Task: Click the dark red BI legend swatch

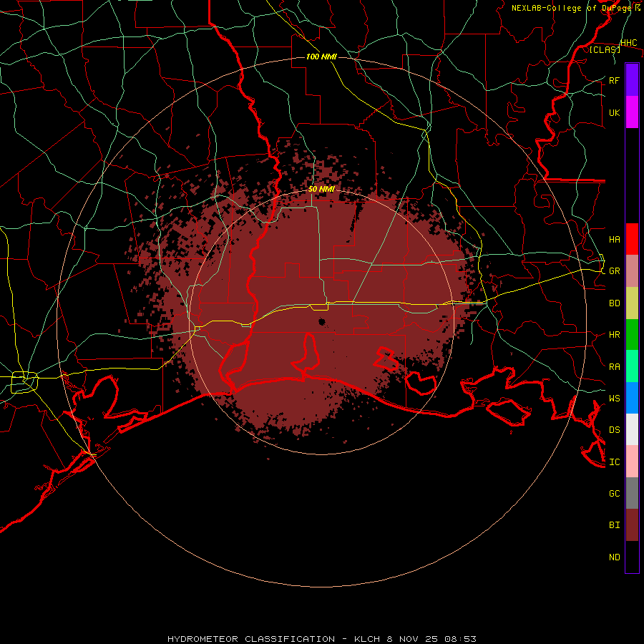Action: click(632, 525)
